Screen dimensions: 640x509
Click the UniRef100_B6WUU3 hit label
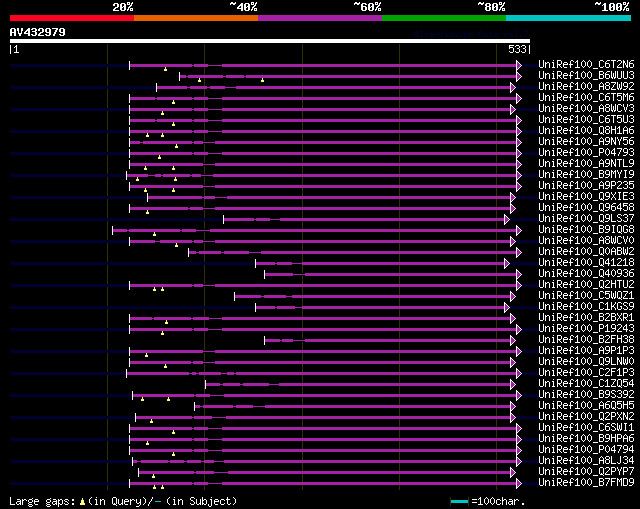click(x=586, y=76)
